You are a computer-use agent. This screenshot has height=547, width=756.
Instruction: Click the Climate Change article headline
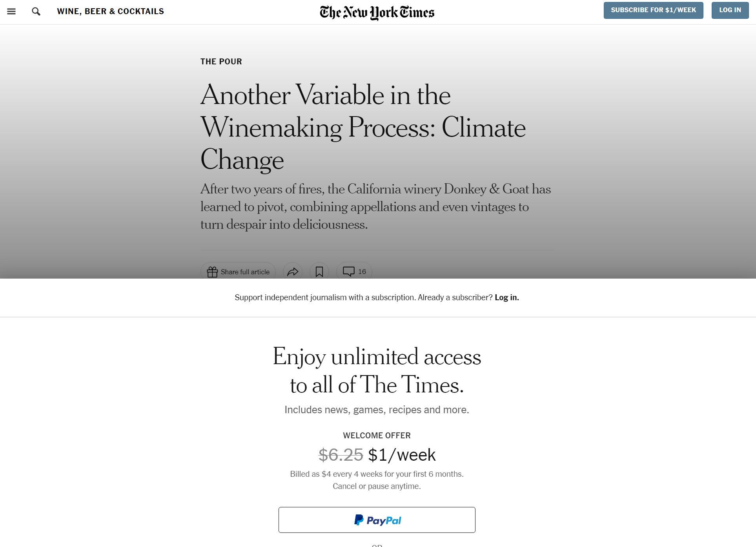click(363, 127)
